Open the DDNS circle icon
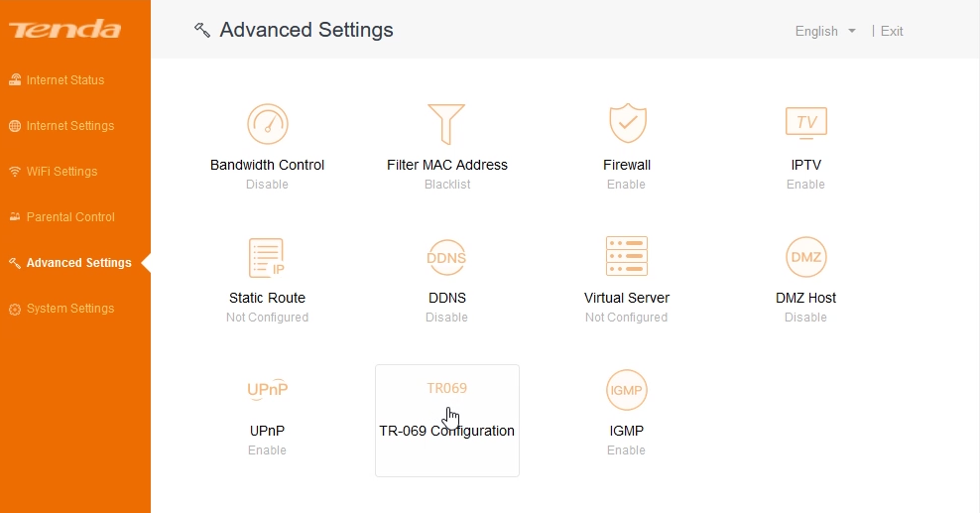The height and width of the screenshot is (513, 980). coord(446,257)
